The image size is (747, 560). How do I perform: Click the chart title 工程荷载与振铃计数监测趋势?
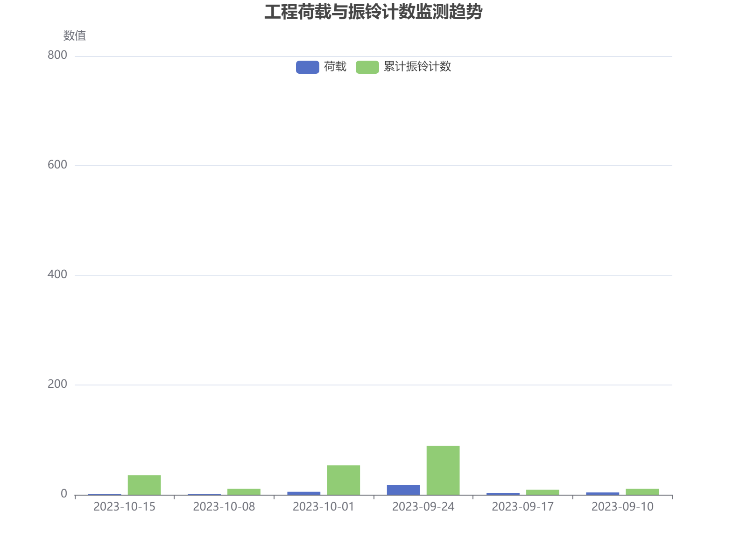[x=373, y=12]
